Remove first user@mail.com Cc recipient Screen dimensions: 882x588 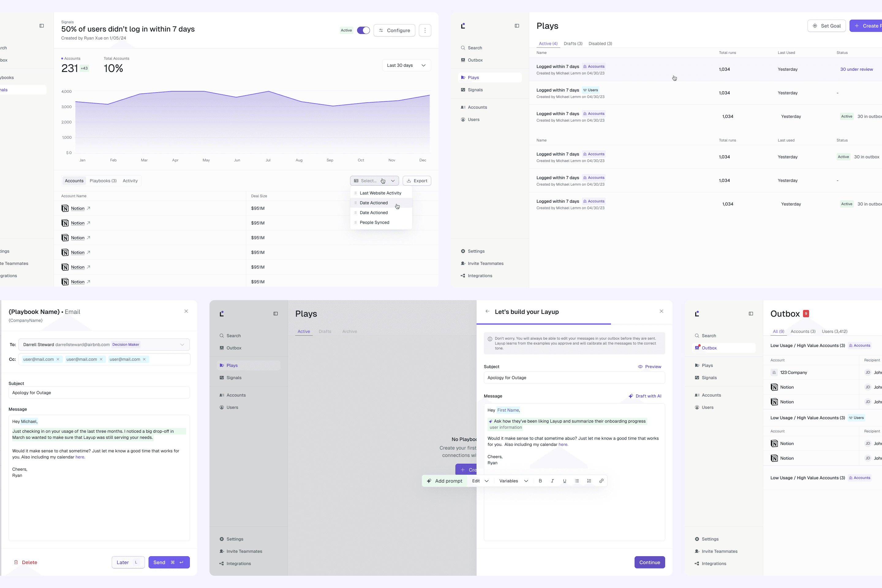(58, 359)
